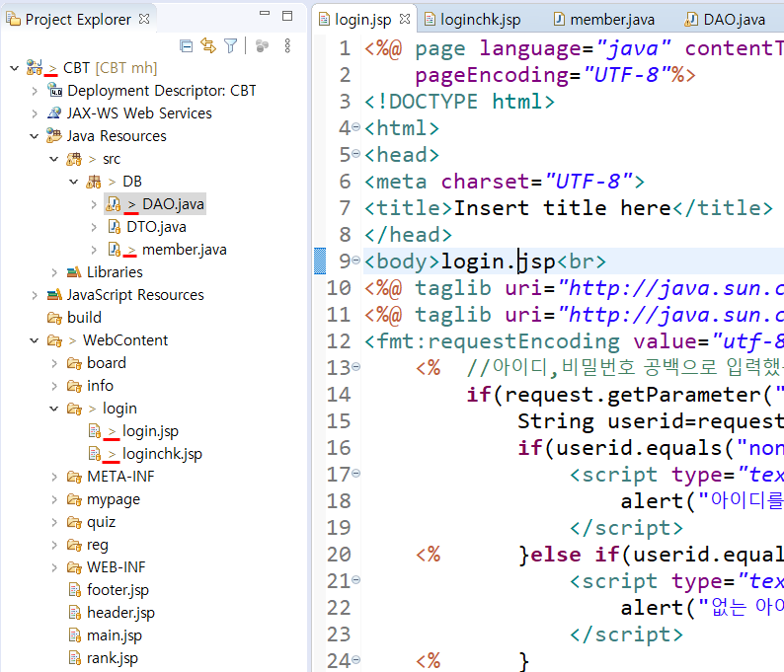Expand Deployment Descriptor: CBT node

(x=34, y=91)
